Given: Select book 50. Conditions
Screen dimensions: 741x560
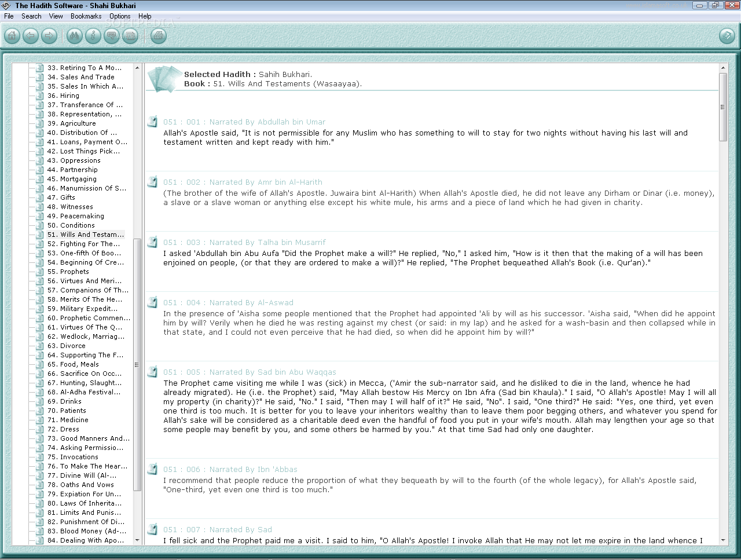Looking at the screenshot, I should [71, 225].
